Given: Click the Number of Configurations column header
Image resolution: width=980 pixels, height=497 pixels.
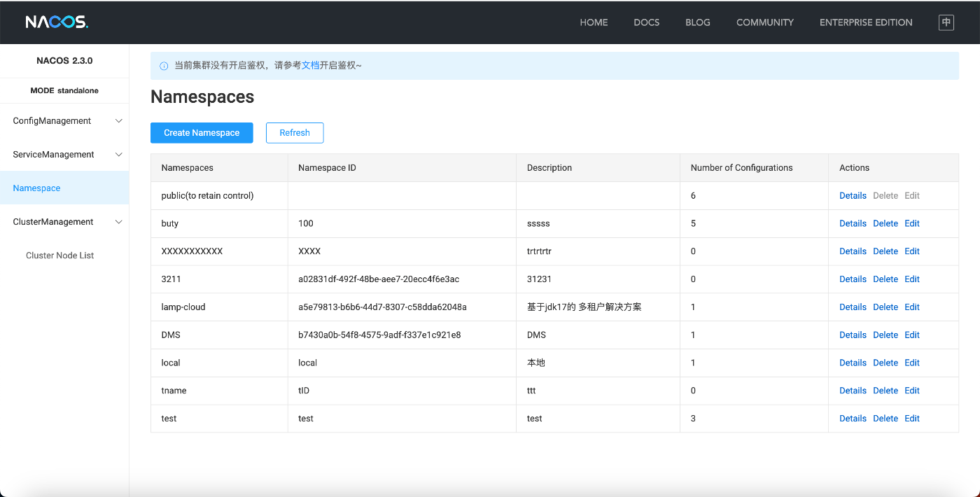Looking at the screenshot, I should pos(754,168).
